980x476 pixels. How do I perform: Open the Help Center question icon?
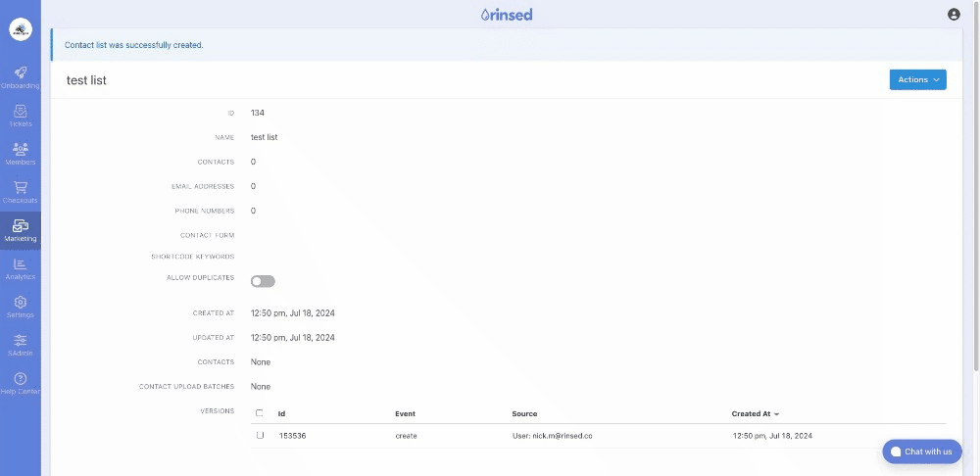(20, 379)
